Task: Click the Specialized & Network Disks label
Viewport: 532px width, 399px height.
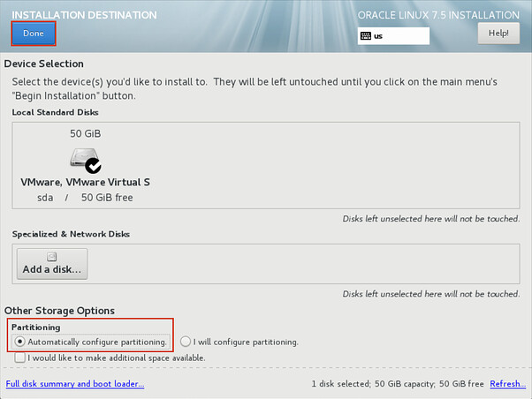Action: click(x=71, y=234)
